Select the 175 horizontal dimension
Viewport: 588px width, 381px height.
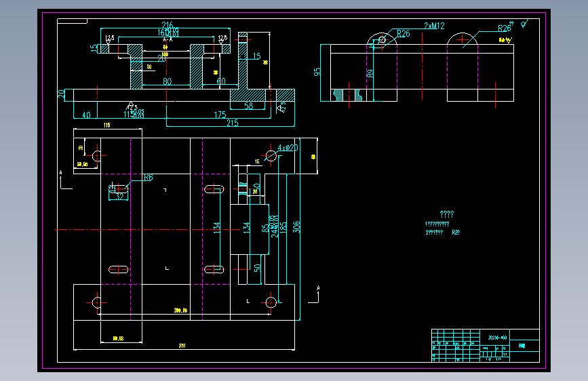220,115
